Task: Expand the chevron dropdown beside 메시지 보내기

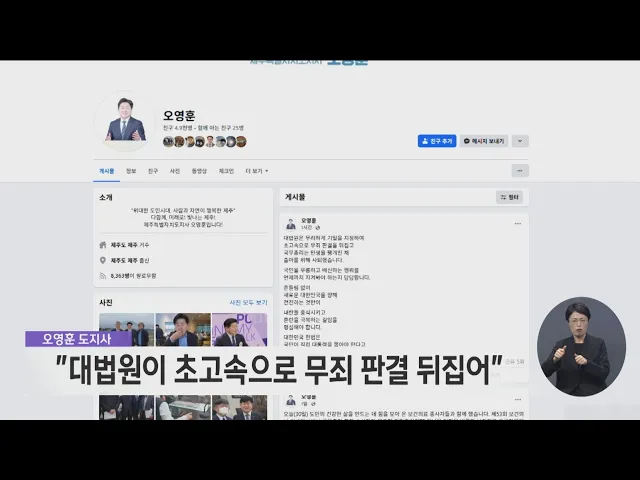Action: tap(520, 141)
